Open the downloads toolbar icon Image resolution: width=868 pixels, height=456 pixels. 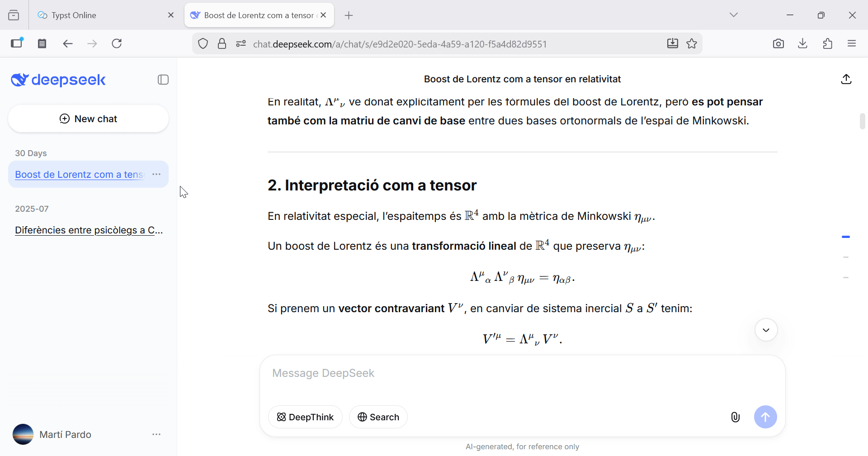(802, 43)
